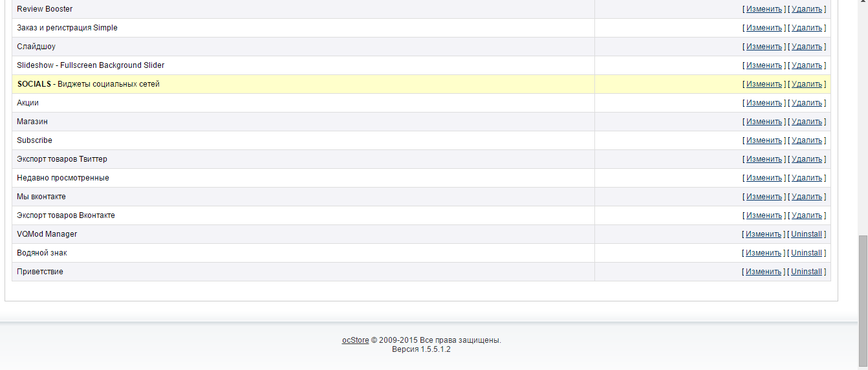Click the Subscribe module name
The height and width of the screenshot is (370, 868).
[x=35, y=140]
